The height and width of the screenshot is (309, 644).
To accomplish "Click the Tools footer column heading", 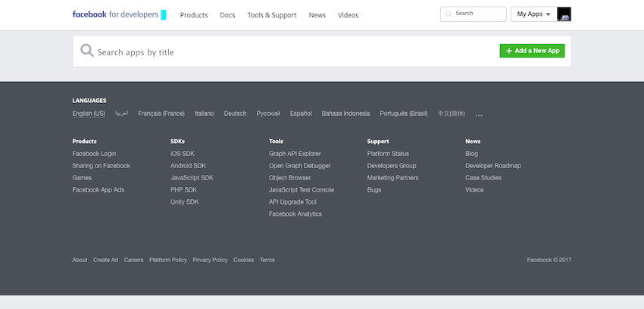I will coord(276,141).
